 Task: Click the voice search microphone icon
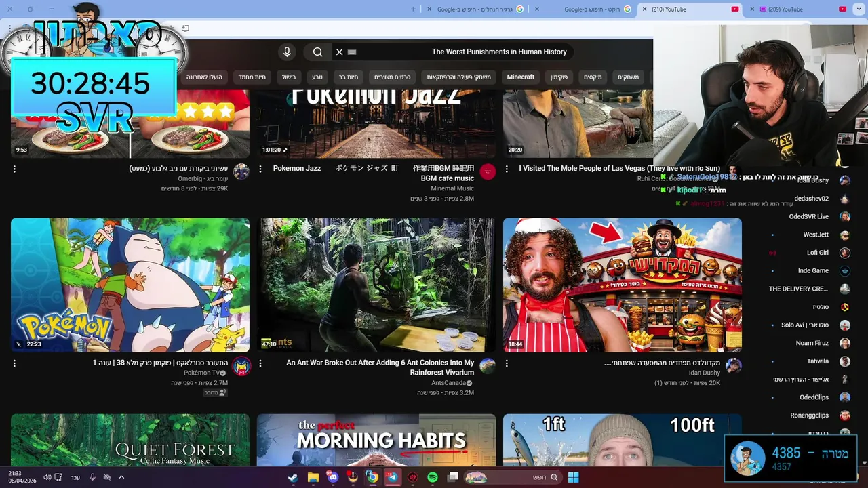pos(287,52)
